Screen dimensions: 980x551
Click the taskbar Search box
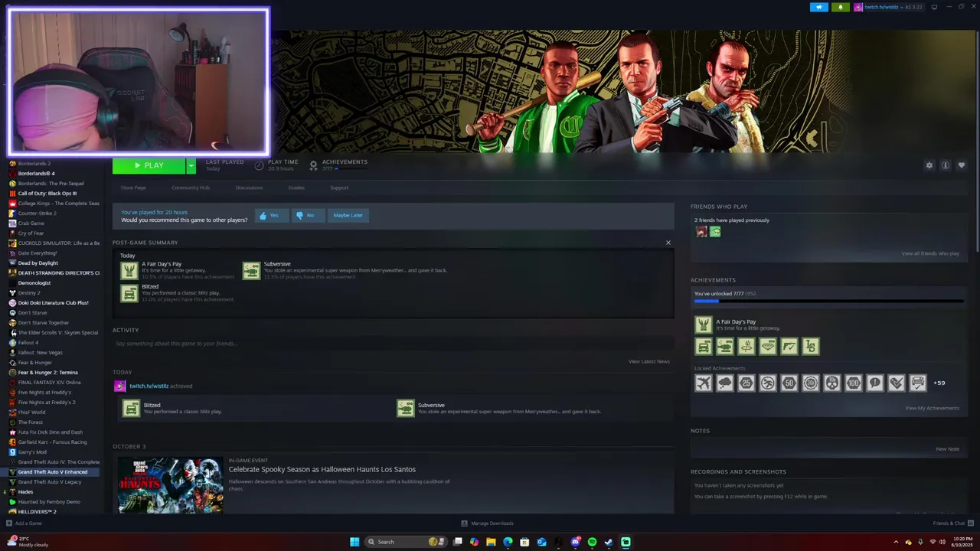point(406,542)
